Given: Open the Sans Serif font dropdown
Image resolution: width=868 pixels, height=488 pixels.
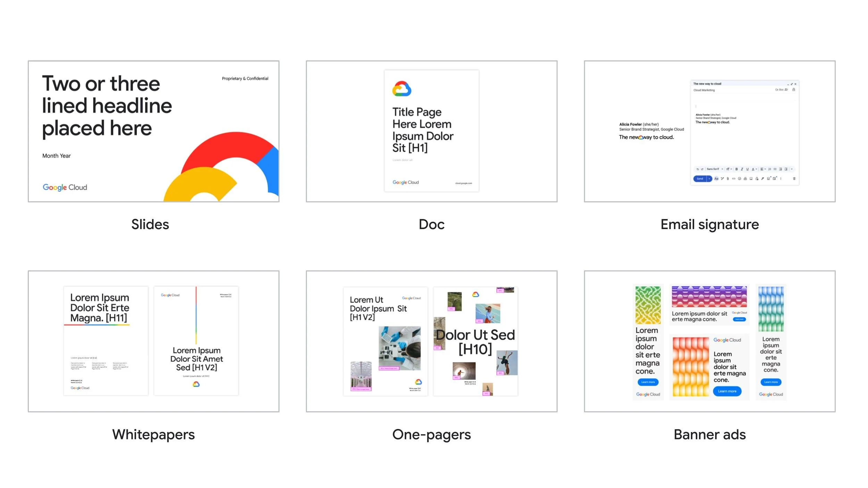Looking at the screenshot, I should point(715,169).
